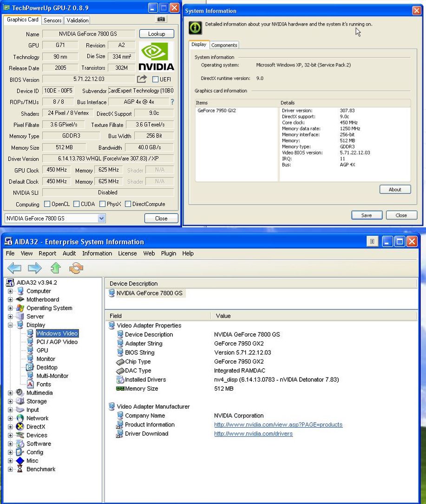426x504 pixels.
Task: Click the About button in System Information
Action: tap(395, 190)
